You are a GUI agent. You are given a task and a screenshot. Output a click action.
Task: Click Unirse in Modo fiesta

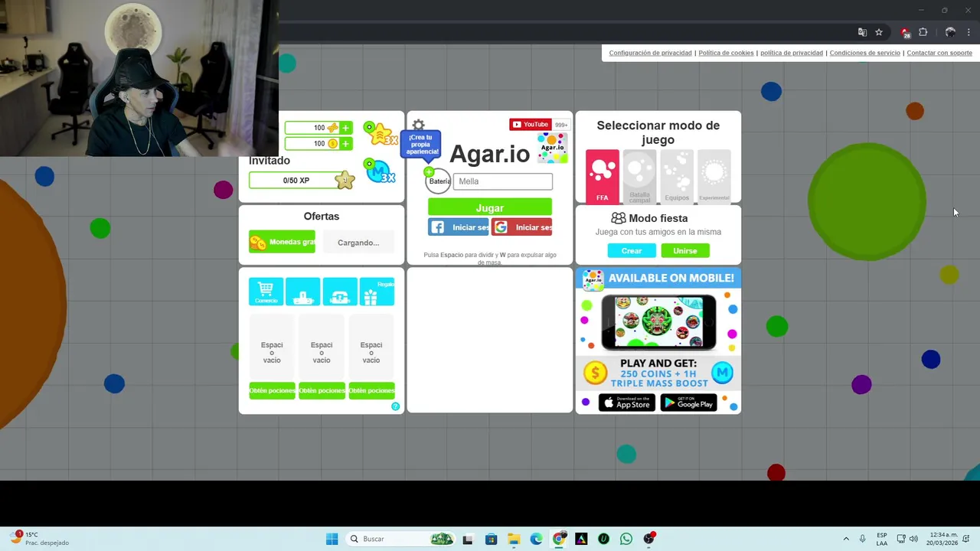tap(685, 250)
